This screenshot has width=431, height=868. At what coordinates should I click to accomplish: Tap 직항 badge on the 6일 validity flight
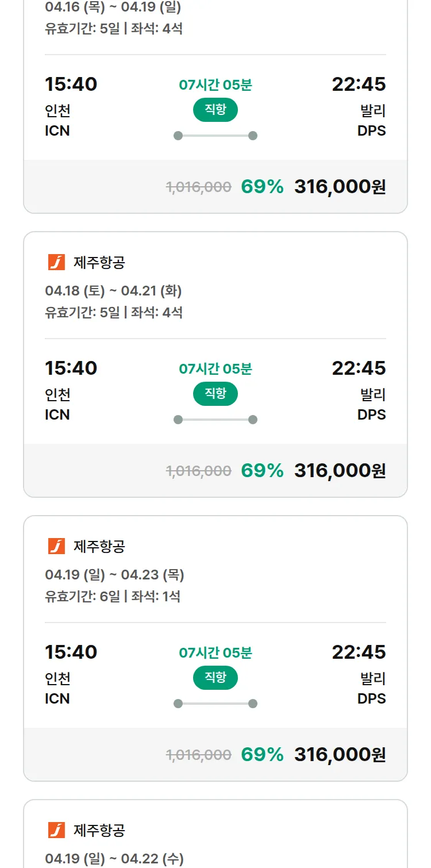[215, 678]
